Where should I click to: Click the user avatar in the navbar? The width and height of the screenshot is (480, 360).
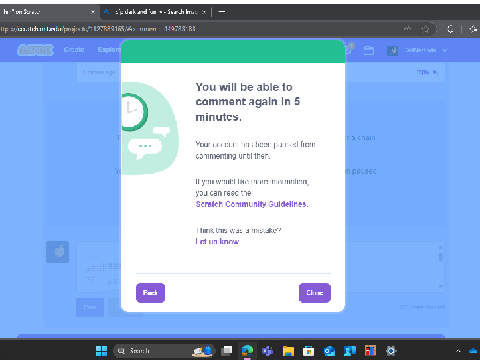click(392, 50)
